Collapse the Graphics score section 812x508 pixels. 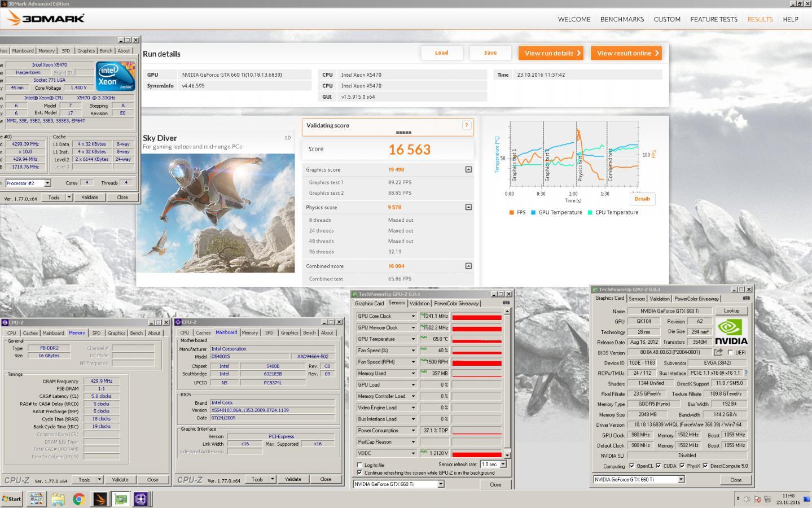click(x=468, y=169)
